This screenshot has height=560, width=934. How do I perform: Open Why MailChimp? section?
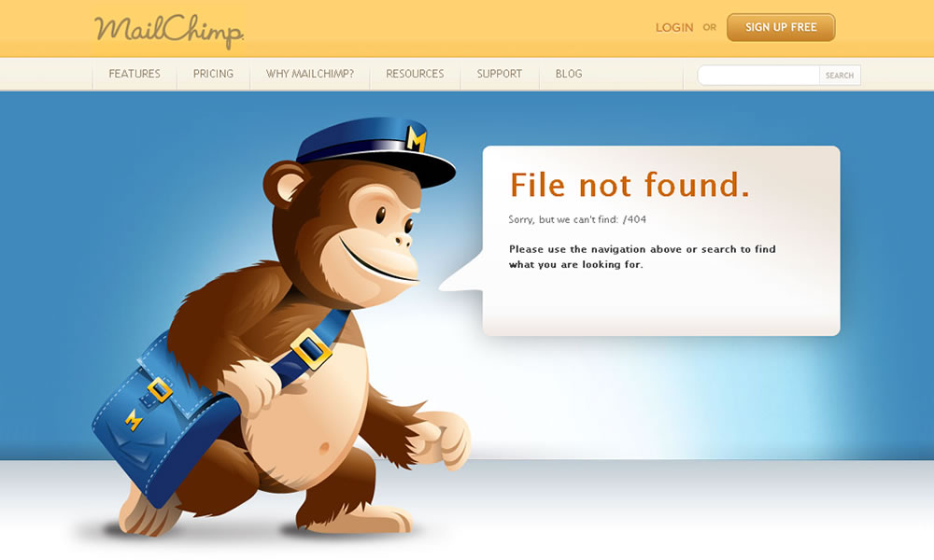coord(310,74)
